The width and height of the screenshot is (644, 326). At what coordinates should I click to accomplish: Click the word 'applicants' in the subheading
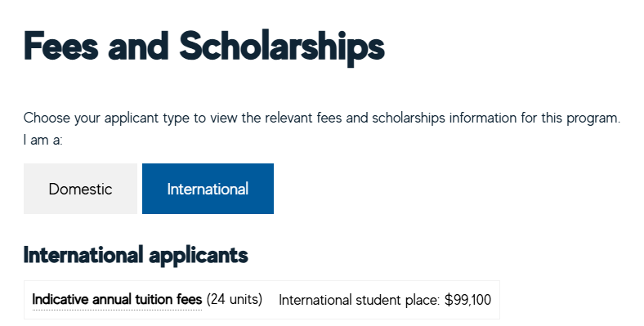pyautogui.click(x=199, y=257)
